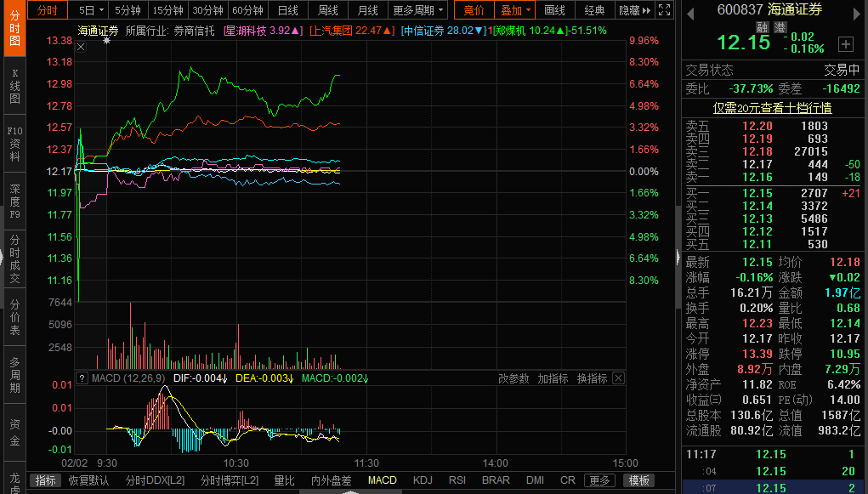Select 分时博弈[L2] indicator tab
The height and width of the screenshot is (494, 868).
click(230, 480)
